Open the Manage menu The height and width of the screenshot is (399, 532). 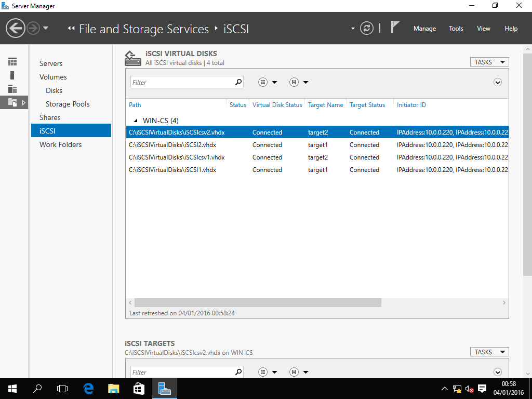(x=424, y=29)
